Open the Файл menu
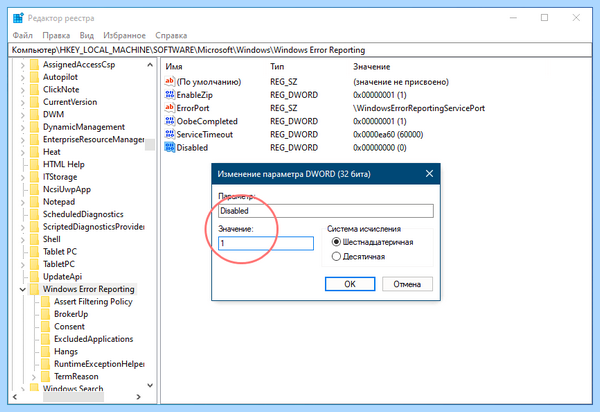The width and height of the screenshot is (600, 412). tap(23, 36)
